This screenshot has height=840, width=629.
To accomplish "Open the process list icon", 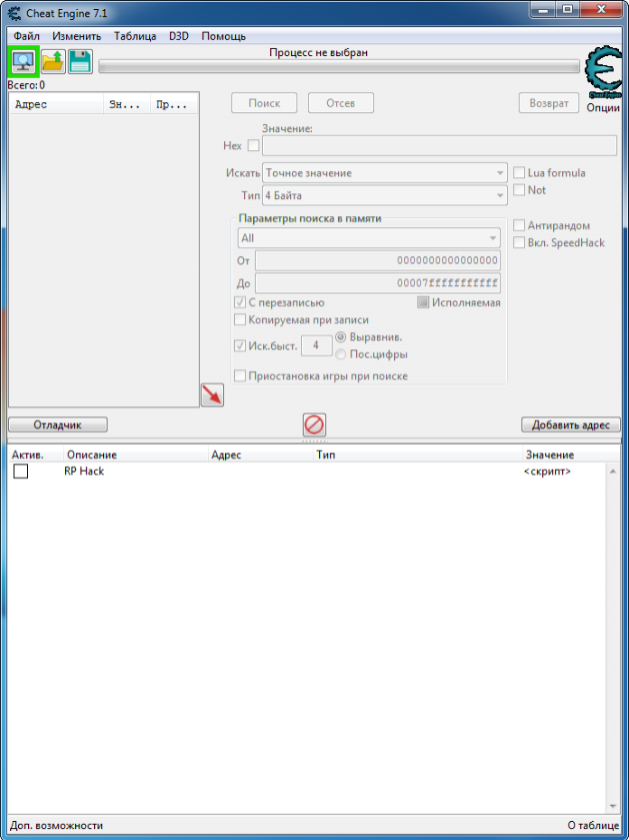I will pyautogui.click(x=23, y=62).
